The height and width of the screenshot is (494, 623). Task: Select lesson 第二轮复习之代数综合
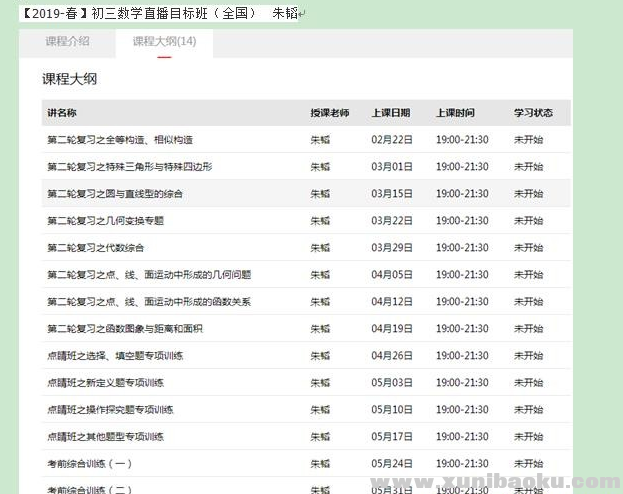point(96,247)
